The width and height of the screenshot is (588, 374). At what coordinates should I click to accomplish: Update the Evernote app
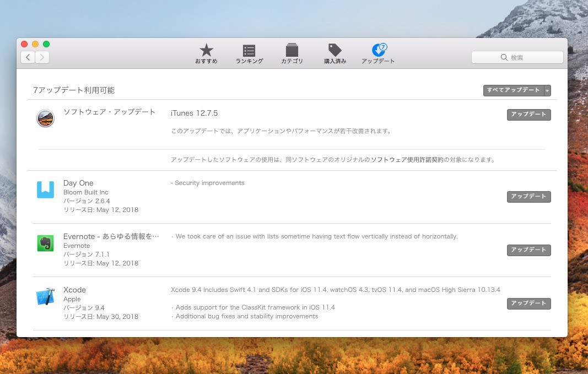[528, 250]
